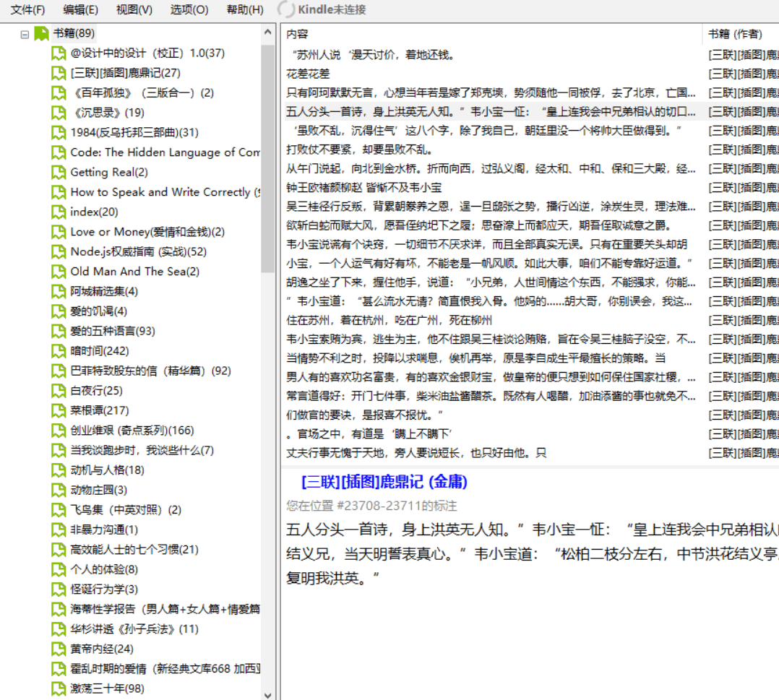The image size is (779, 700).
Task: Select the book 黄帝内经(24)
Action: click(102, 649)
